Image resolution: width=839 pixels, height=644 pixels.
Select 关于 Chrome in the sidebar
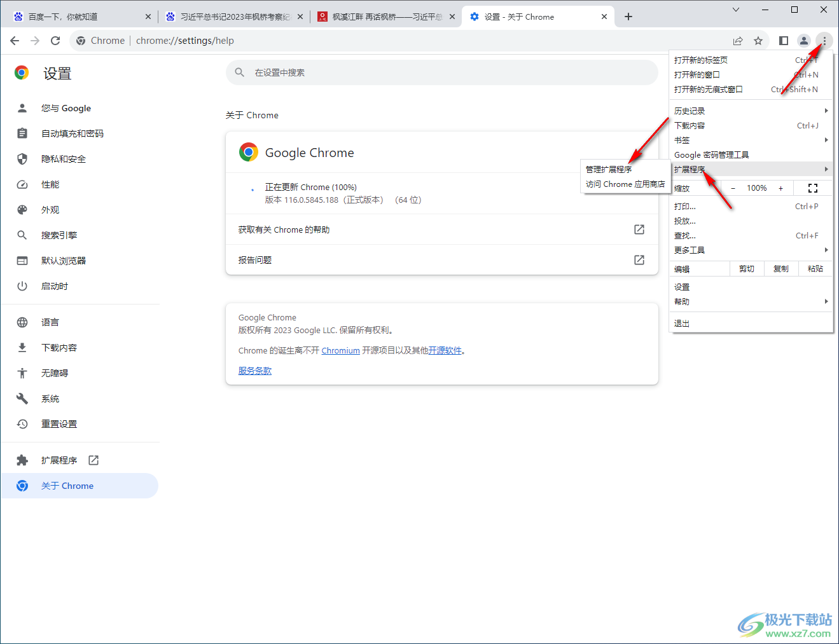80,486
